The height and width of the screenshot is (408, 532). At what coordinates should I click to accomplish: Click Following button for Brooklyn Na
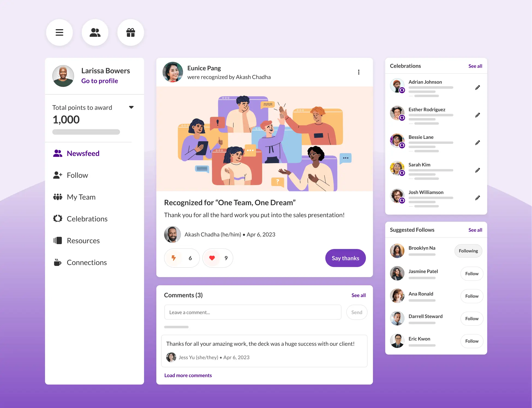(x=468, y=251)
